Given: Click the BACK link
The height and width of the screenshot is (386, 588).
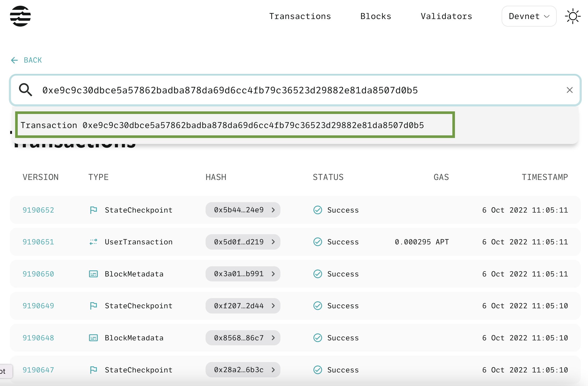Looking at the screenshot, I should pos(32,60).
